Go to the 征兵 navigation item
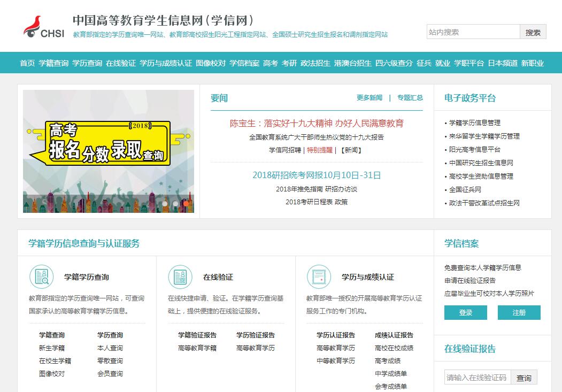Image resolution: width=562 pixels, height=392 pixels. pos(424,63)
